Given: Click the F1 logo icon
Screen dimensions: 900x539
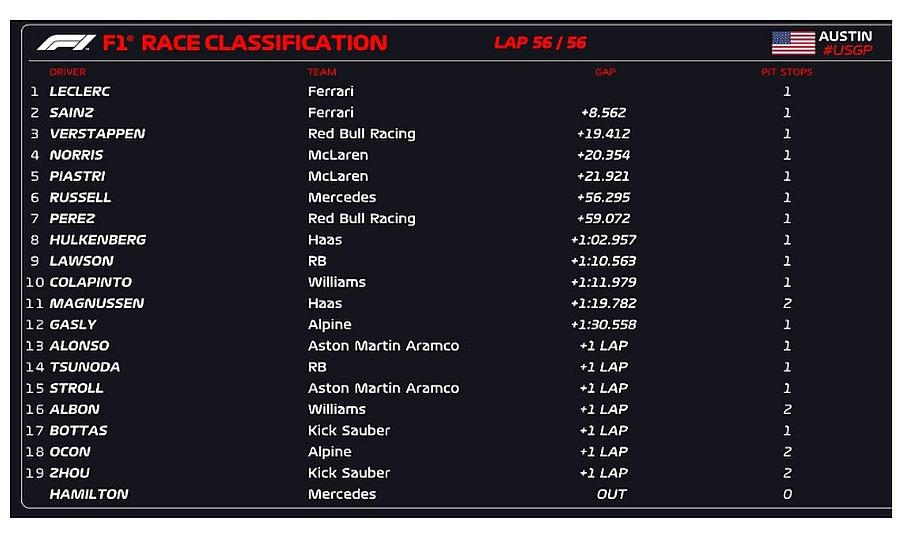Looking at the screenshot, I should tap(66, 43).
